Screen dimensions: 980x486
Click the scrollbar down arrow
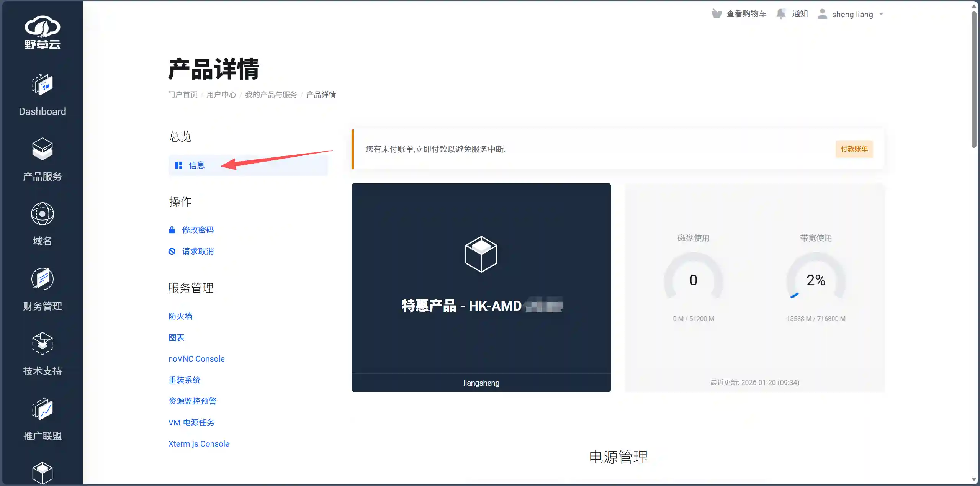[974, 479]
